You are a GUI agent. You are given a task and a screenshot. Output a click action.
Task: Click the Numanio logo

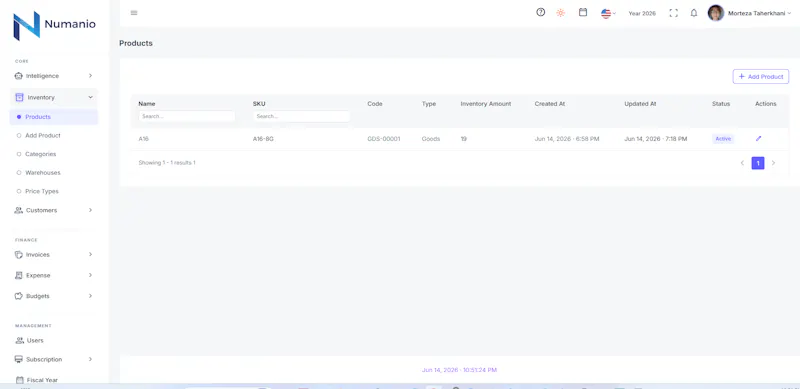click(54, 26)
